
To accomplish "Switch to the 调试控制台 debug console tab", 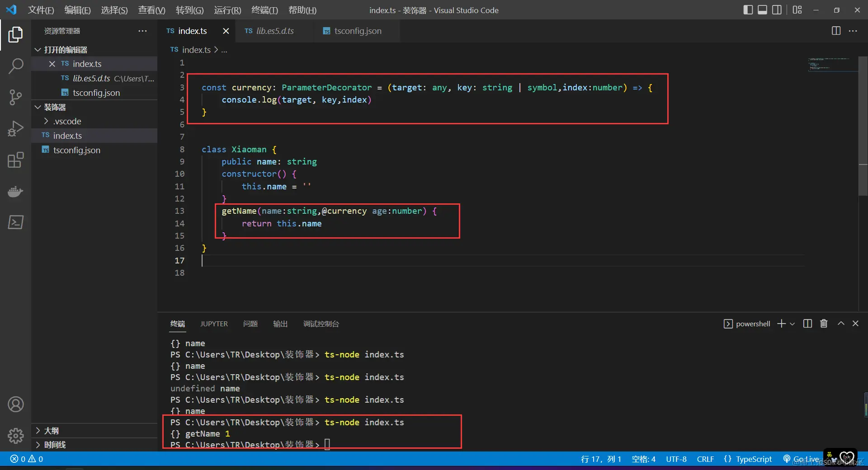I will pos(321,324).
